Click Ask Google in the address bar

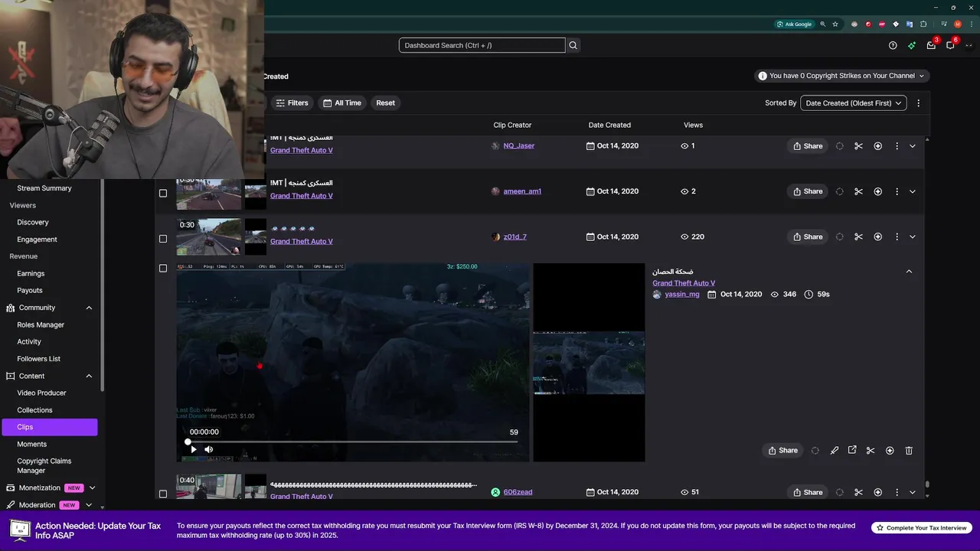coord(794,24)
